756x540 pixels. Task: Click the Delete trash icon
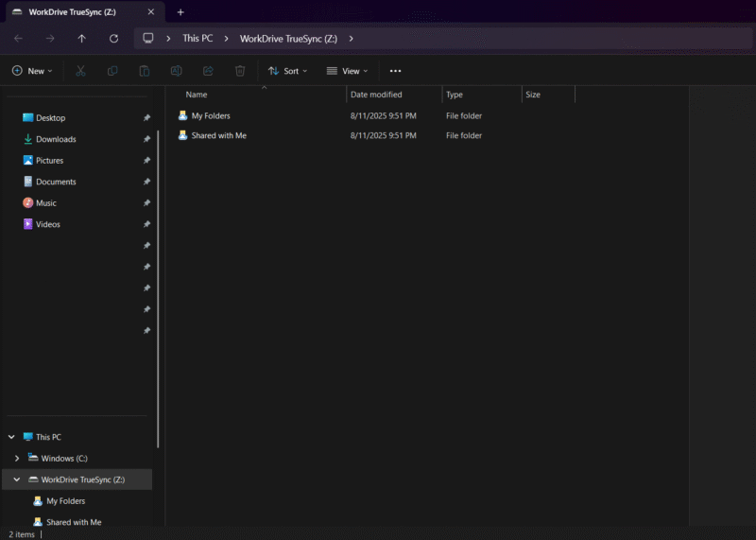(240, 71)
